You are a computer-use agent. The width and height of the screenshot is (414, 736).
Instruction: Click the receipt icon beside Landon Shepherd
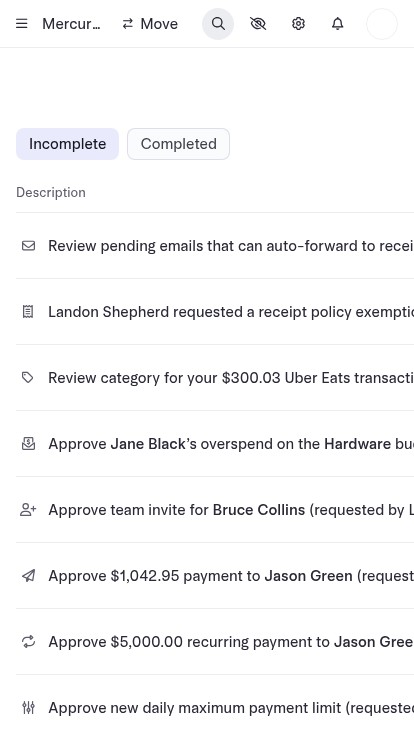pyautogui.click(x=28, y=312)
